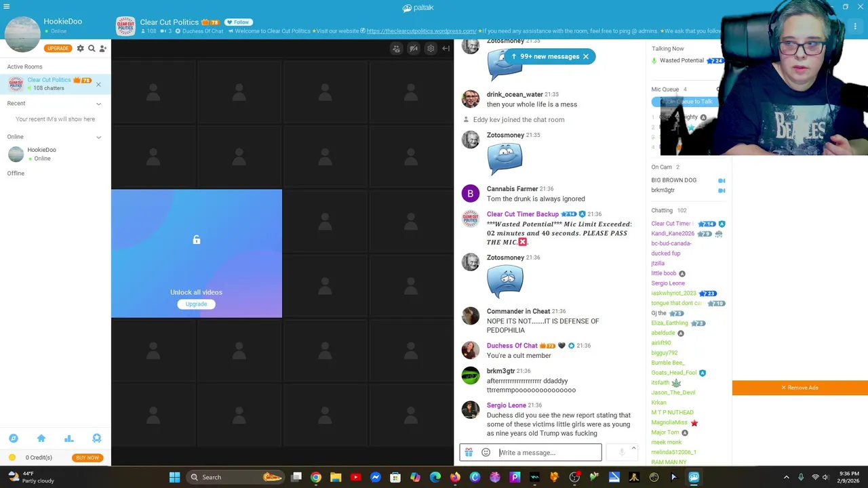This screenshot has height=488, width=868.
Task: Click the orange UPGRADE button under HookieDoo
Action: tap(58, 48)
